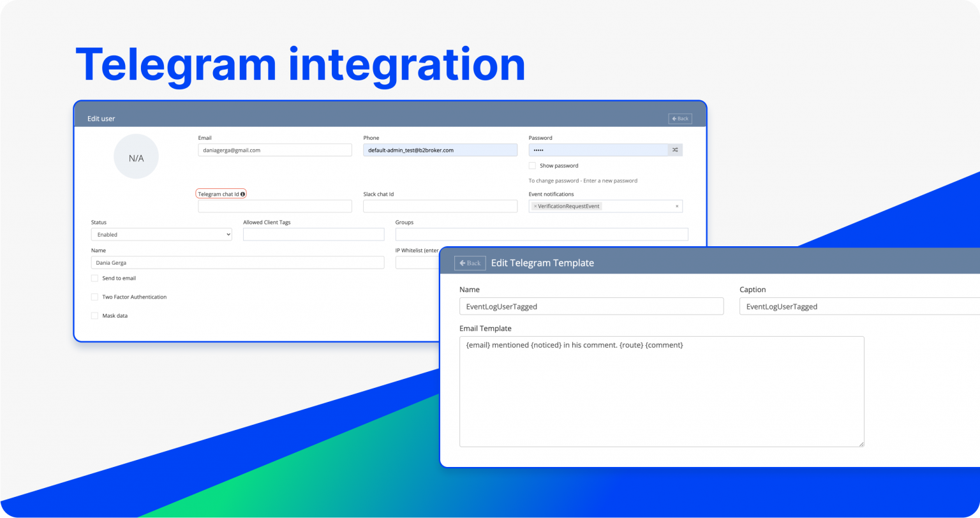The image size is (980, 518).
Task: Click the N/A avatar placeholder
Action: [137, 156]
